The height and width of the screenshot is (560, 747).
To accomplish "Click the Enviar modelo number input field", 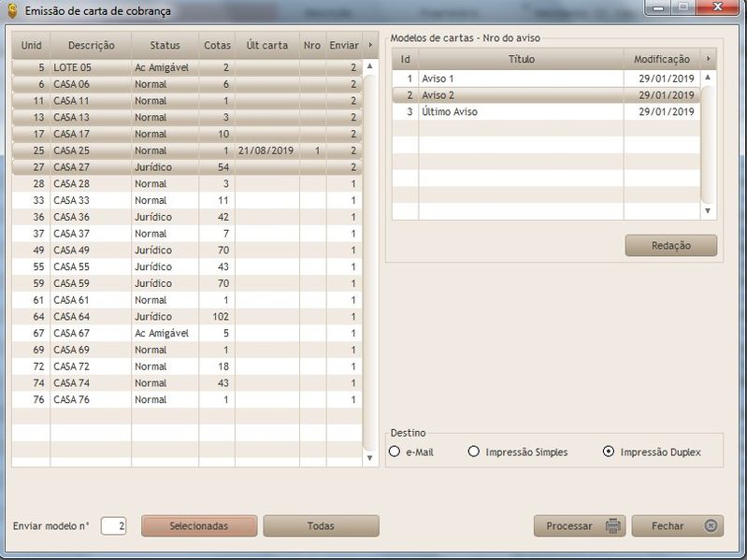I will [113, 526].
